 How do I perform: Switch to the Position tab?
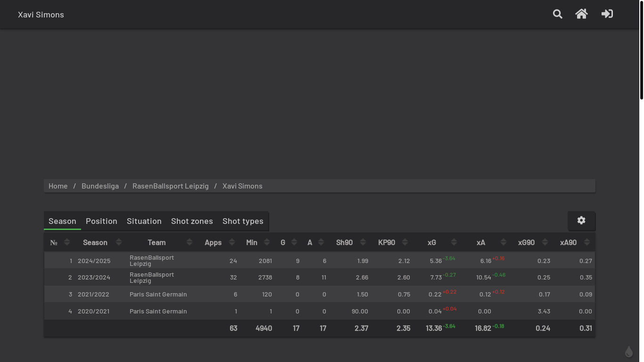click(101, 221)
